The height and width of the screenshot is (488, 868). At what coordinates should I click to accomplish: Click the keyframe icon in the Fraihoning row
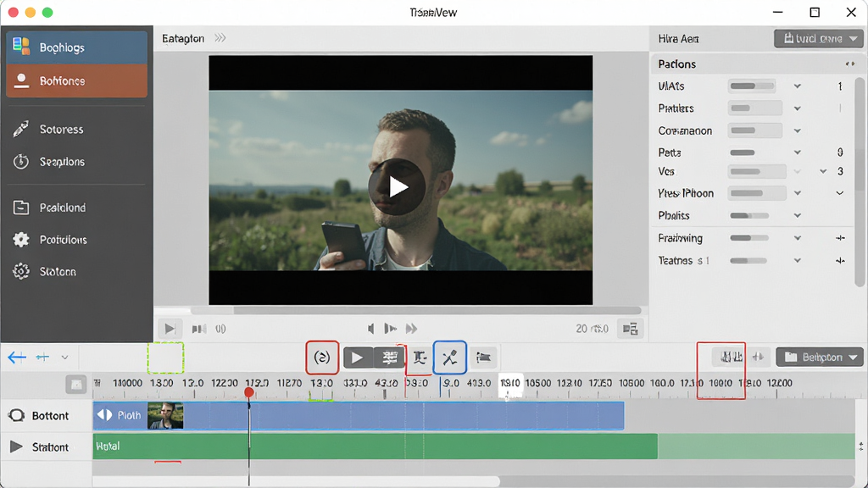point(840,238)
